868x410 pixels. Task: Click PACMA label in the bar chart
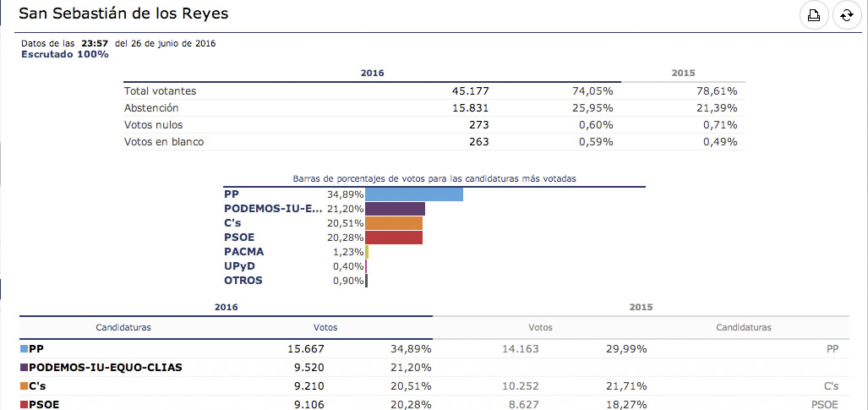[244, 252]
